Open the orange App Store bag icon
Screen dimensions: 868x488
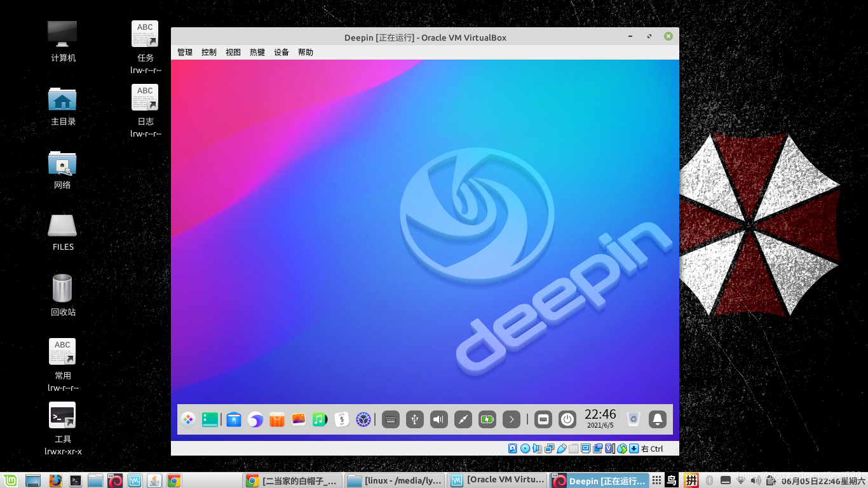coord(277,419)
